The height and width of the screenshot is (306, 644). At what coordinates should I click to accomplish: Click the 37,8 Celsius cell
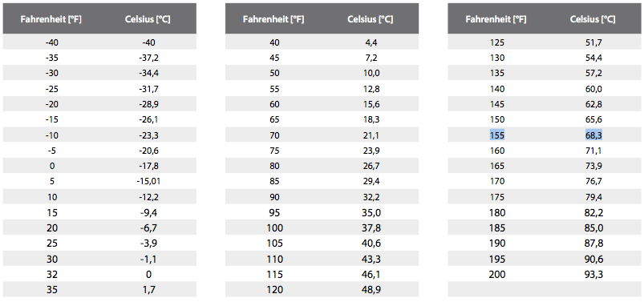point(371,228)
